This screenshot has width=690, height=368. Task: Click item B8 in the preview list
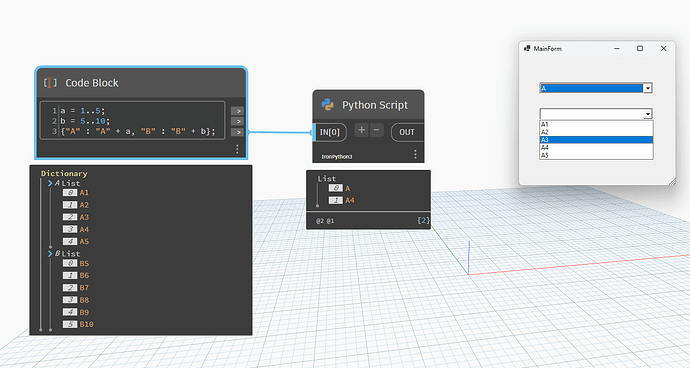tap(84, 300)
